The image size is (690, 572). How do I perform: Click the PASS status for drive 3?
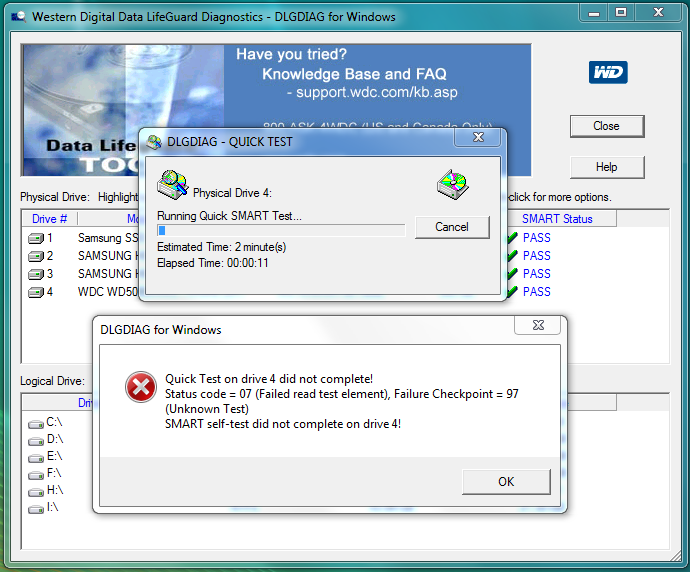click(536, 274)
